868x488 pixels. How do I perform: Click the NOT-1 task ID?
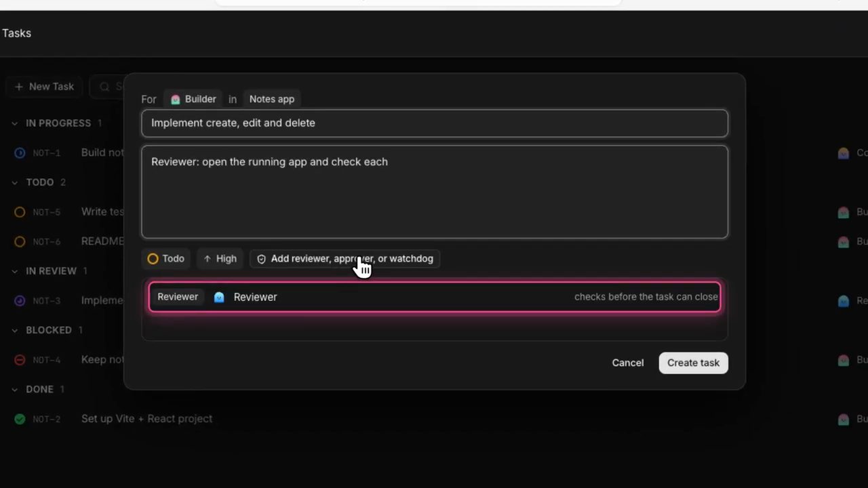(47, 153)
